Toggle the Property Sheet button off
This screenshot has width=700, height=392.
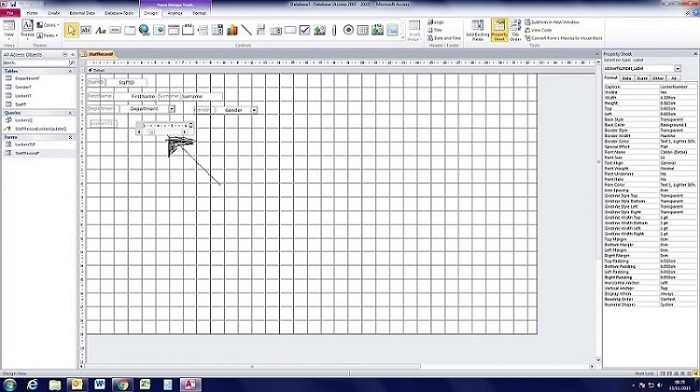pyautogui.click(x=499, y=30)
